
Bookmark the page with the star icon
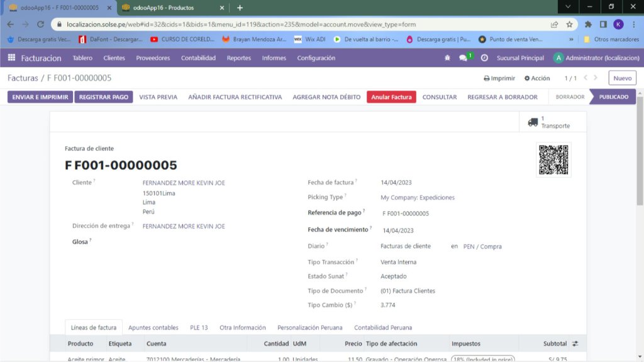pyautogui.click(x=569, y=25)
